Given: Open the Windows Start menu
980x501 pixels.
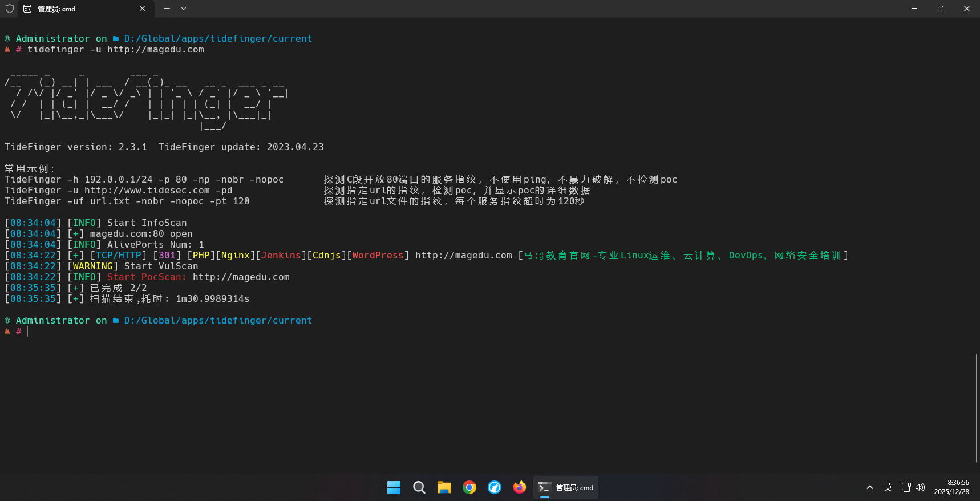Looking at the screenshot, I should click(x=394, y=487).
